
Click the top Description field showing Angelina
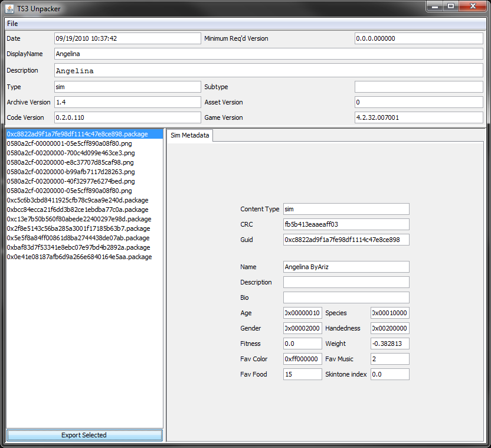click(269, 70)
